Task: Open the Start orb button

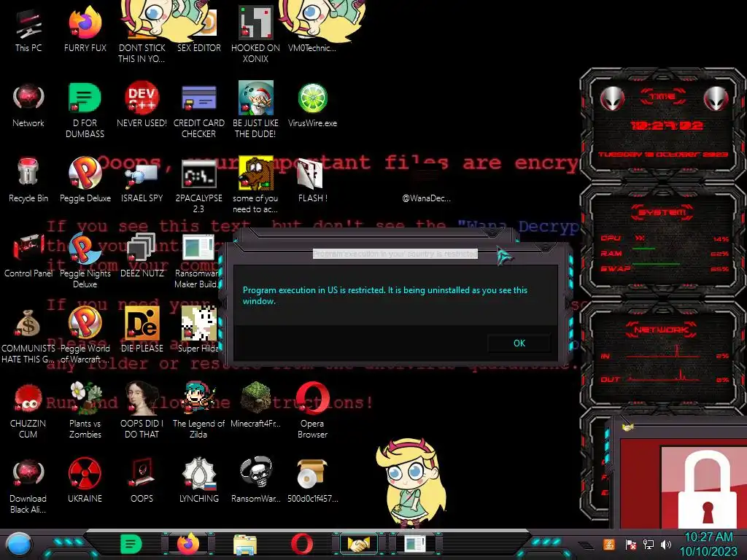Action: [18, 544]
